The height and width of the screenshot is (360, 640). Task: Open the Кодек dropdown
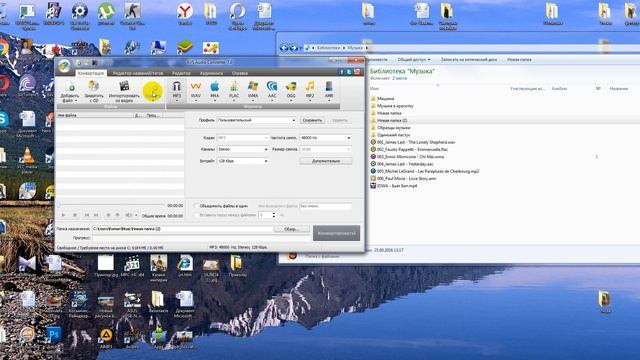[x=243, y=138]
